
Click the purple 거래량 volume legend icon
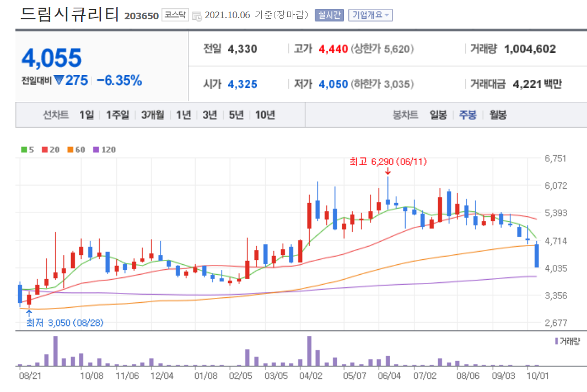558,342
